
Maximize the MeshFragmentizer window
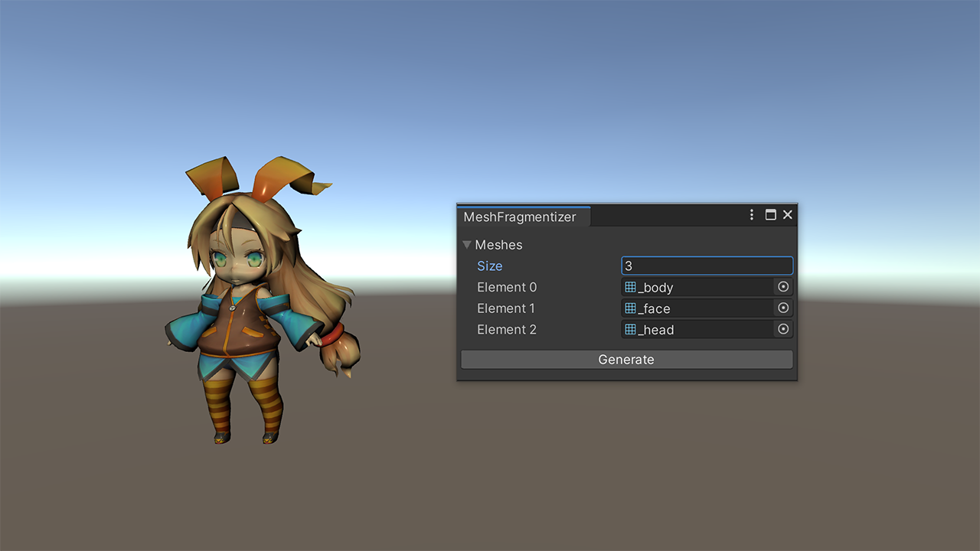coord(770,215)
